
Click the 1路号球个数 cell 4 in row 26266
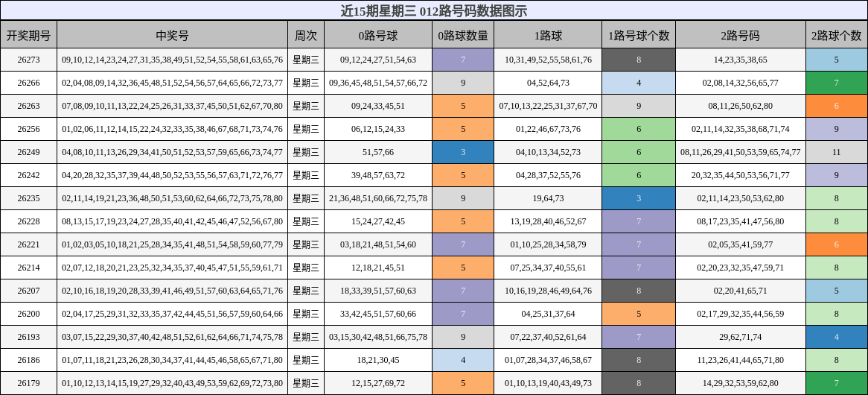[x=639, y=83]
